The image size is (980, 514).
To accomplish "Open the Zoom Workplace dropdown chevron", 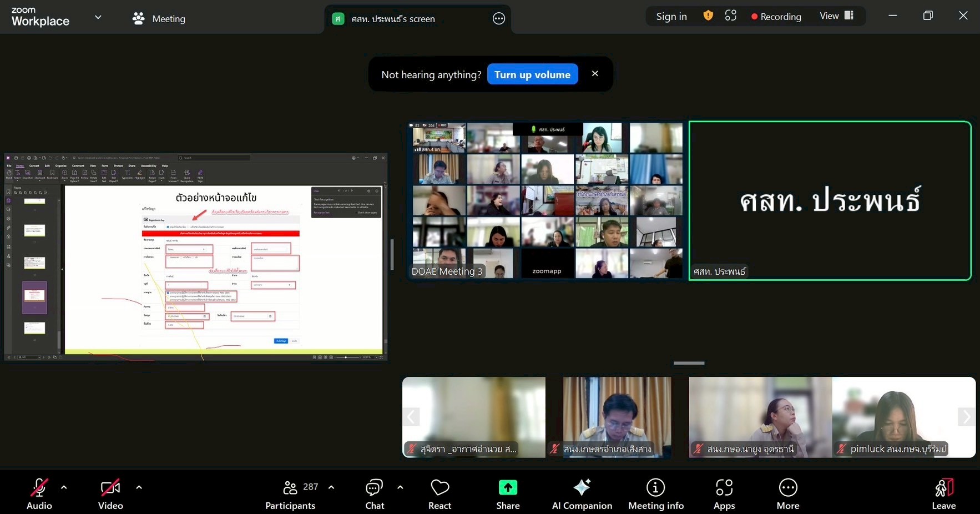I will pos(98,17).
